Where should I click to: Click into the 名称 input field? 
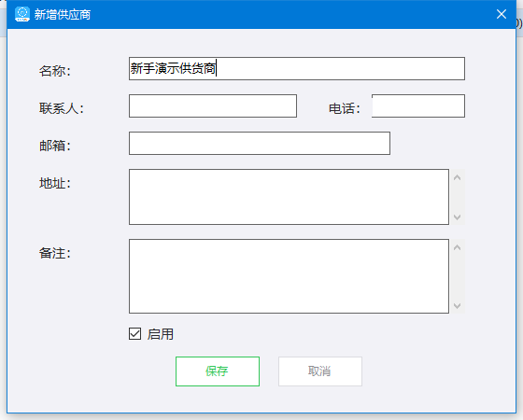click(297, 69)
